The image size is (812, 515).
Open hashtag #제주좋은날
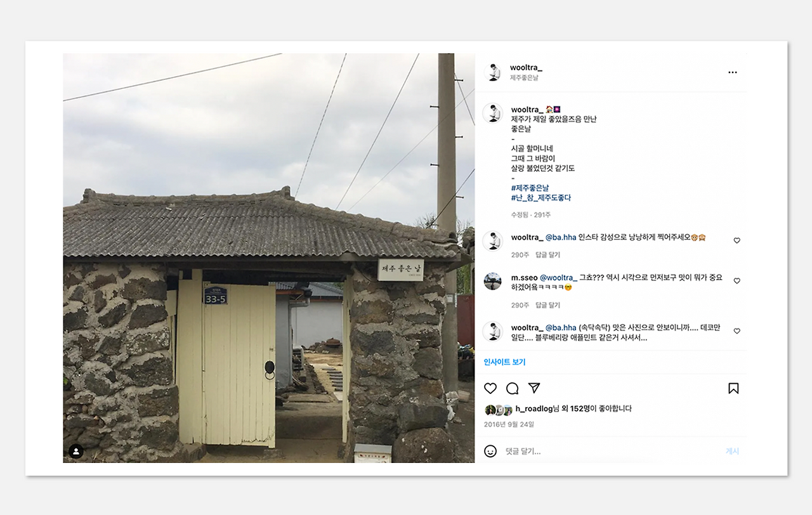click(x=530, y=188)
